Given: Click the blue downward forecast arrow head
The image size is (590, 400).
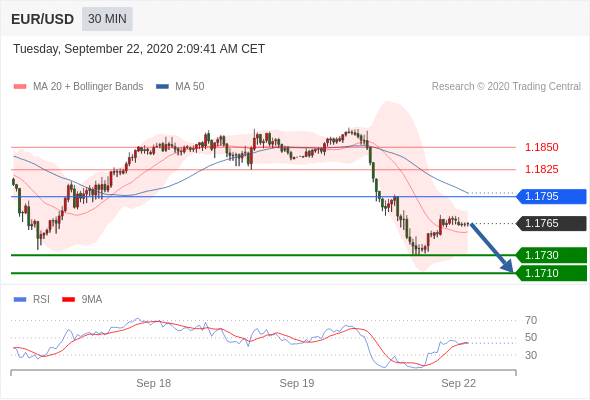Looking at the screenshot, I should click(x=508, y=266).
